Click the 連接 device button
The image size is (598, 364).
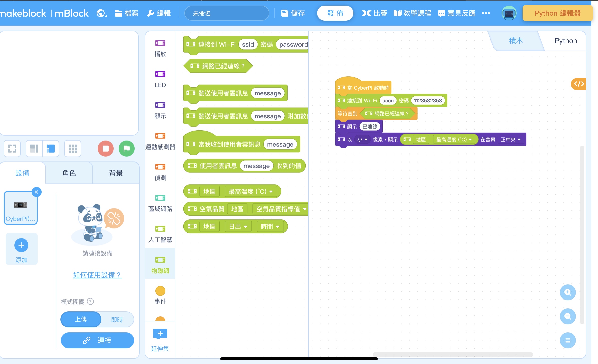[x=97, y=340]
